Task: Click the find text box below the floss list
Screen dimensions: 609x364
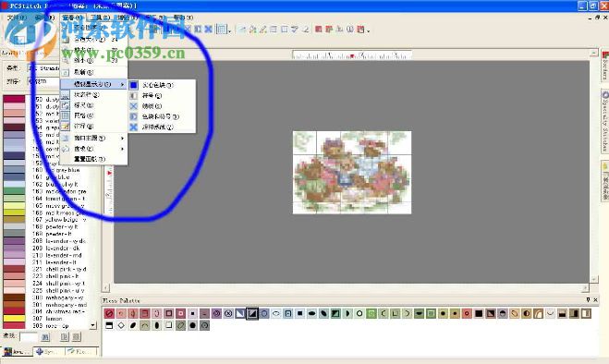Action: pyautogui.click(x=29, y=337)
